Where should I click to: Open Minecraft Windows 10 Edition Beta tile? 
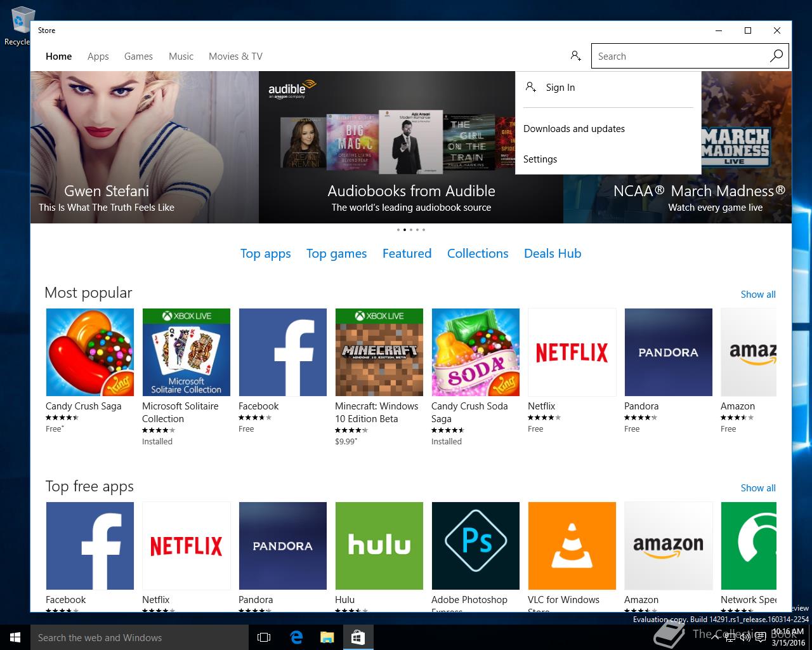pyautogui.click(x=379, y=352)
